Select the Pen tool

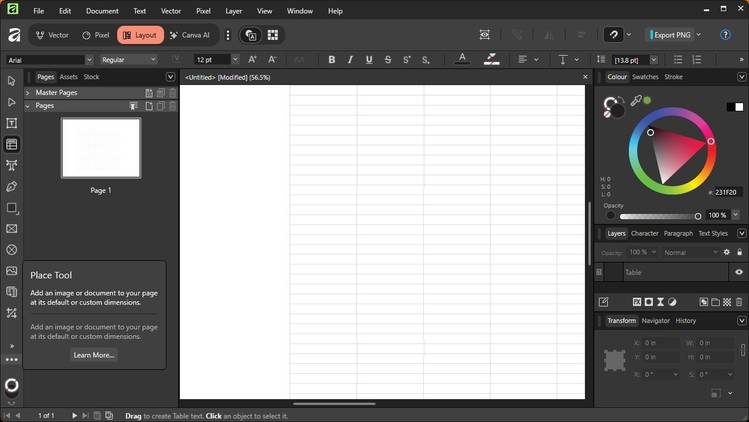[11, 186]
